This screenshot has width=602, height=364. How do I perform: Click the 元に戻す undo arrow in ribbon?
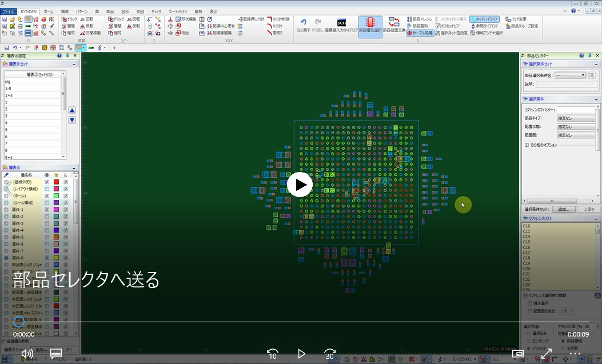tap(304, 25)
